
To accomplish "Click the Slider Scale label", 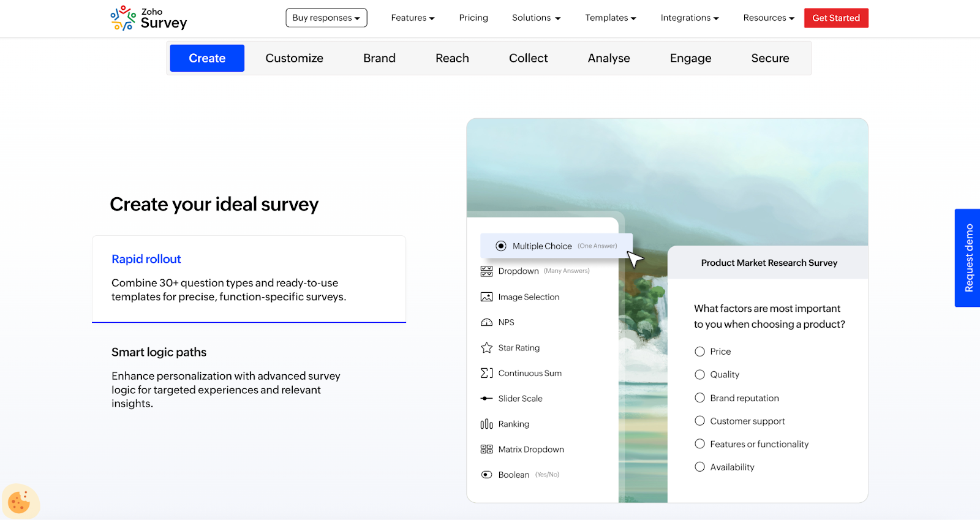I will pos(521,399).
